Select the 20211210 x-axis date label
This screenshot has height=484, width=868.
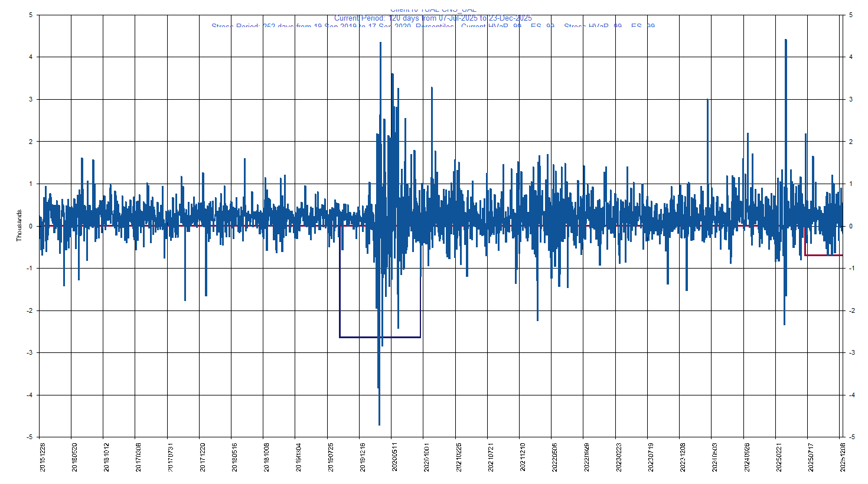pyautogui.click(x=523, y=457)
